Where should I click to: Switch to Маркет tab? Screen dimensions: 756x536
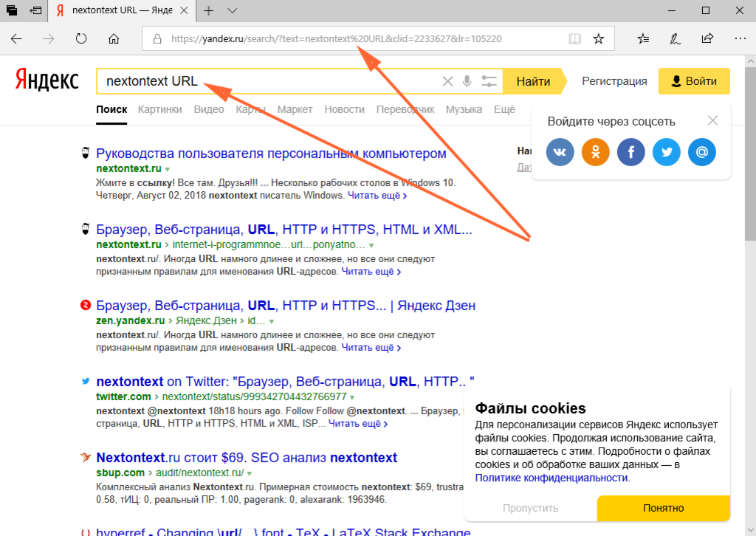pyautogui.click(x=295, y=109)
